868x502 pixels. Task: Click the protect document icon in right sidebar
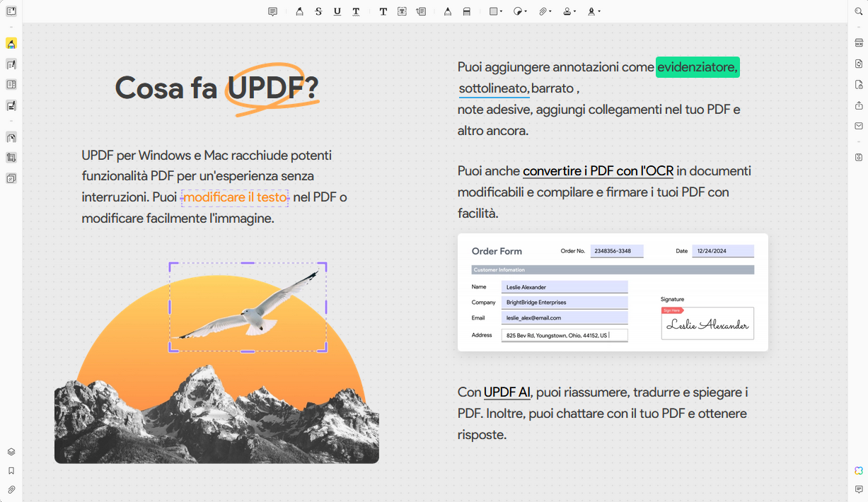(x=859, y=85)
